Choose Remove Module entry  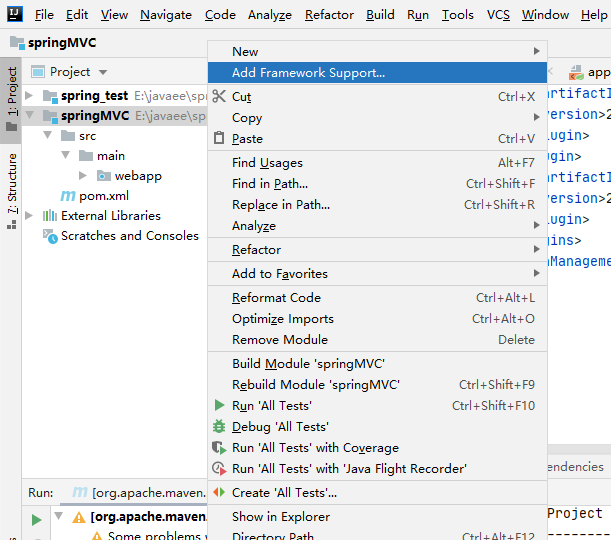[377, 340]
